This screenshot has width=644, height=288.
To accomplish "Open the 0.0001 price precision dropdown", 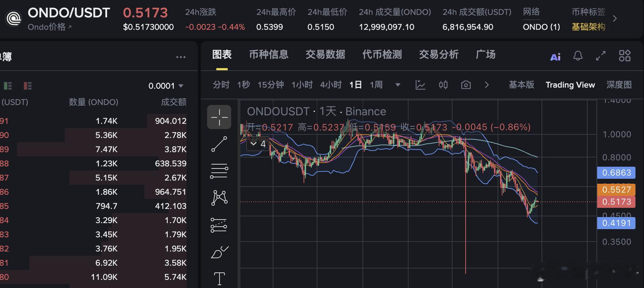I will 166,86.
